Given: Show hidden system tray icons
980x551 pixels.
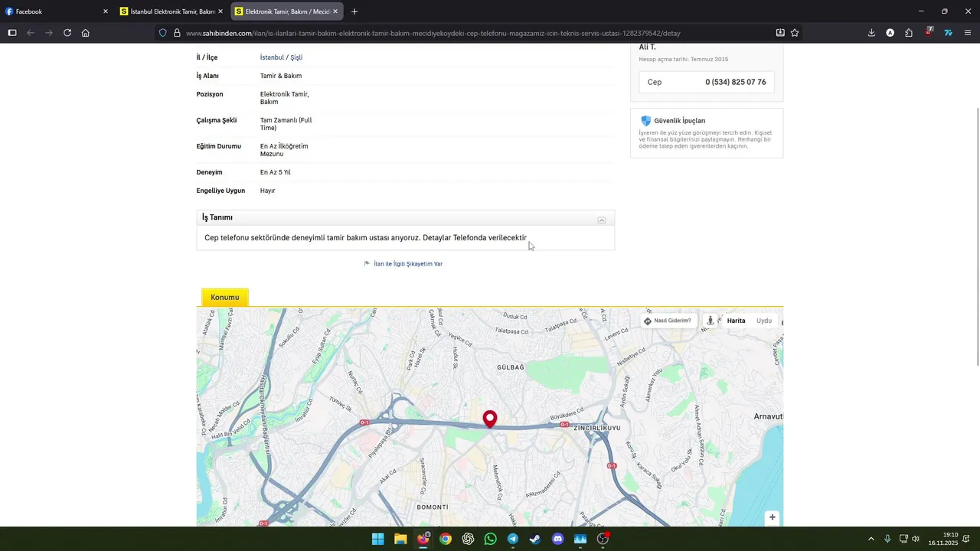Looking at the screenshot, I should pyautogui.click(x=871, y=539).
